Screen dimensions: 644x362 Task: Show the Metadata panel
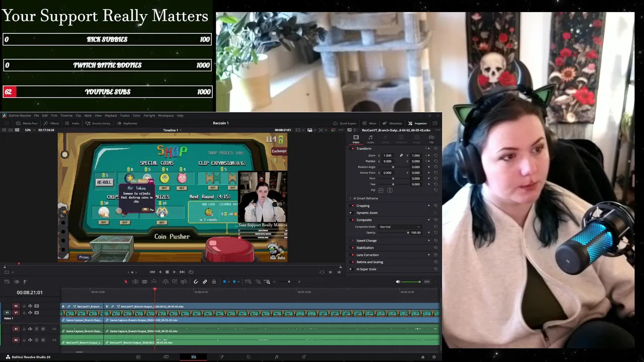click(x=392, y=123)
